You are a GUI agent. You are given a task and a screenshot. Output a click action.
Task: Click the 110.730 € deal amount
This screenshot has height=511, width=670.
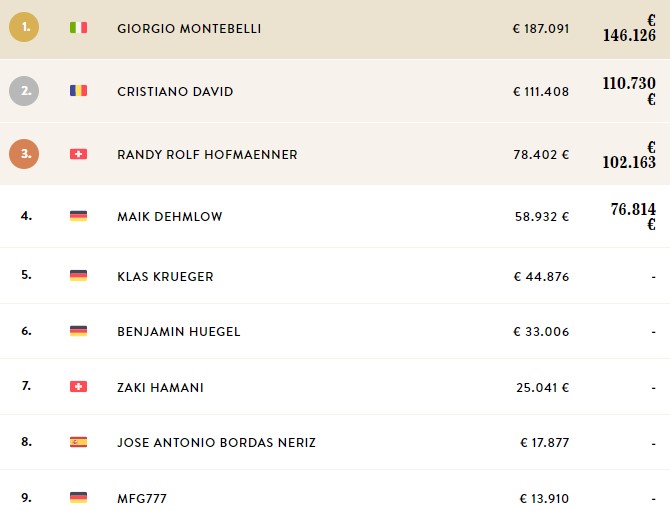pyautogui.click(x=629, y=91)
